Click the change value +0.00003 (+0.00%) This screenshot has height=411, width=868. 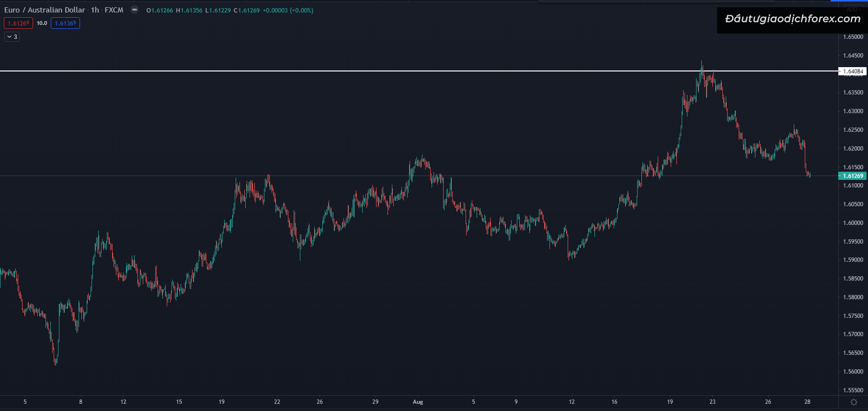click(x=288, y=10)
